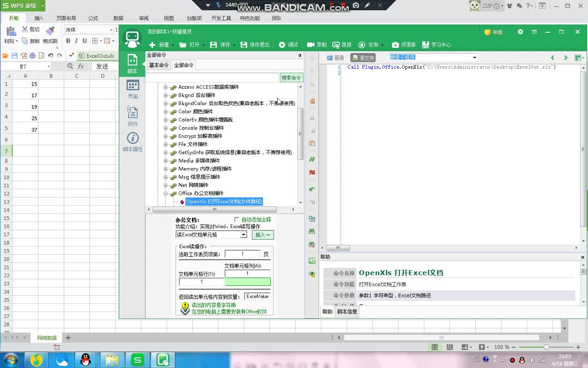Screen dimensions: 588x368
Task: Open the 读Excel文档单元格 dropdown
Action: coord(244,234)
